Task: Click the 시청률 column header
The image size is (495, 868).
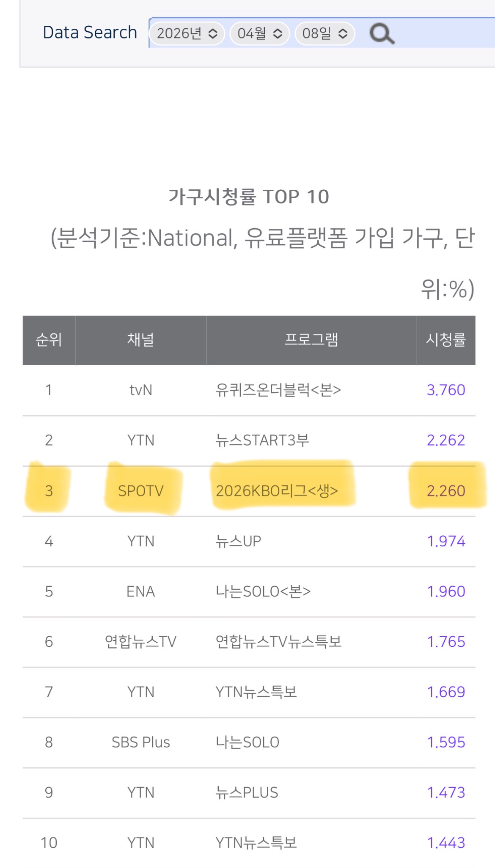Action: pyautogui.click(x=446, y=340)
